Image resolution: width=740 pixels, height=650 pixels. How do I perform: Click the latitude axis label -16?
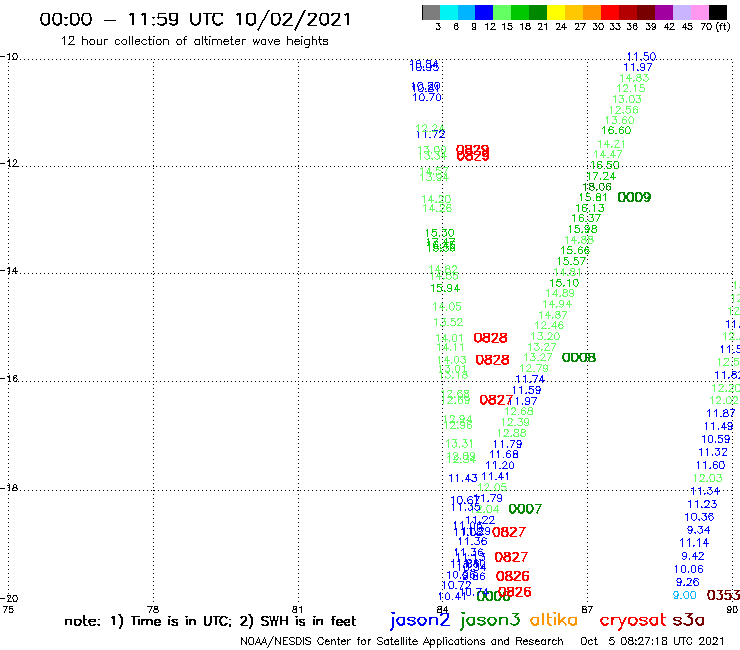point(9,379)
